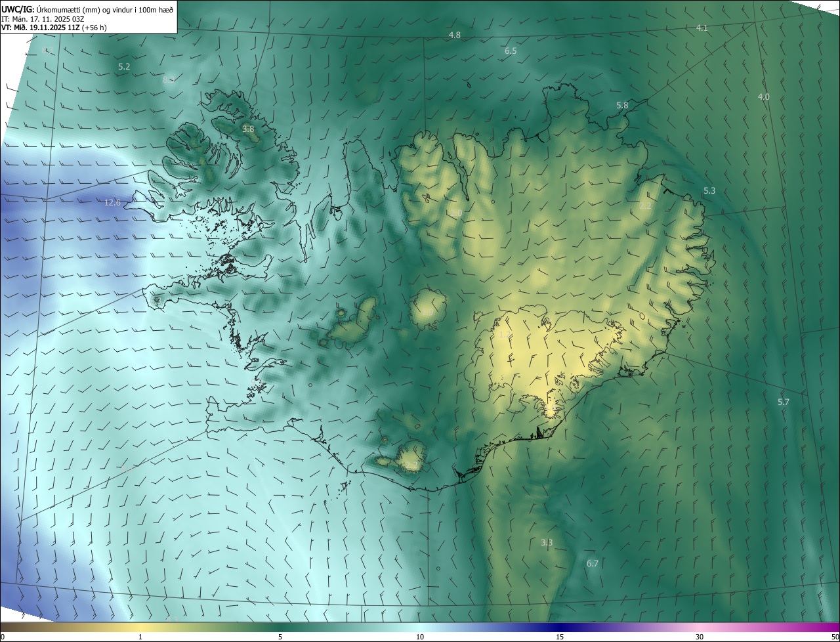
Task: Click the 12.6 value west of the Westfjords
Action: coord(113,202)
